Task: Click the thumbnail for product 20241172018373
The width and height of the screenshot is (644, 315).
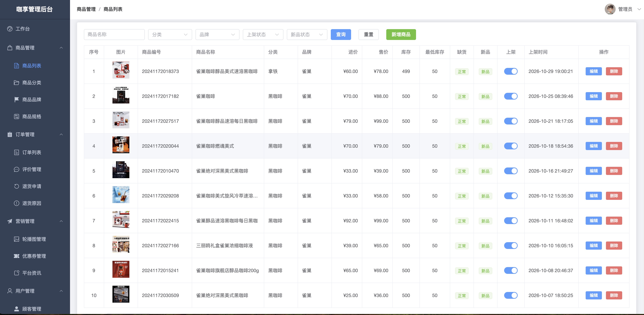Action: pos(121,70)
